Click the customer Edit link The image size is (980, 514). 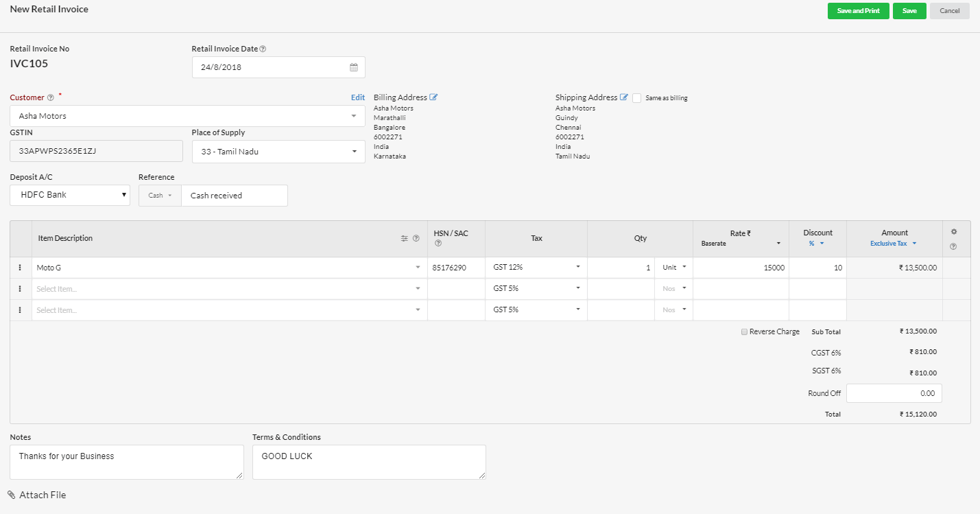coord(358,97)
